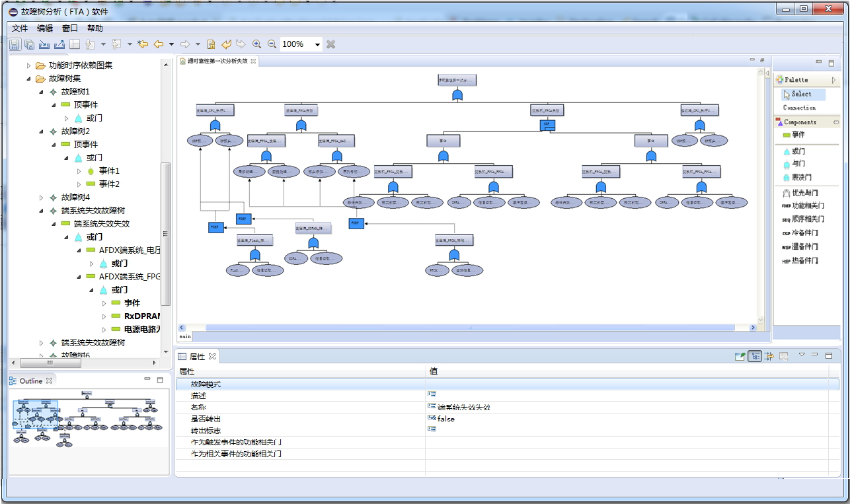
Task: Pick the 与门 gate in the Palette
Action: 793,164
